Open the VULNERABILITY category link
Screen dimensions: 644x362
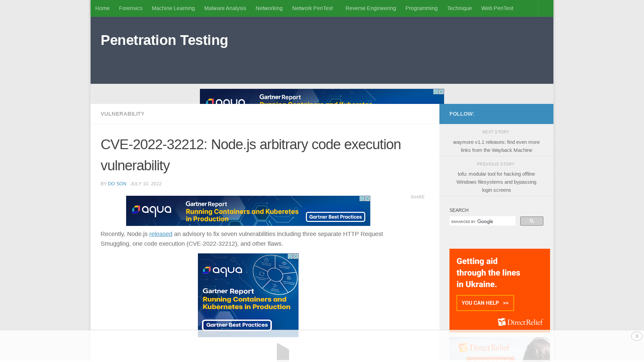[122, 114]
